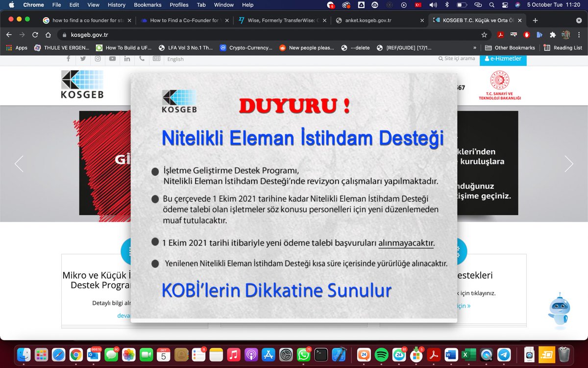588x368 pixels.
Task: Open KOSGEB Twitter page icon
Action: 83,58
